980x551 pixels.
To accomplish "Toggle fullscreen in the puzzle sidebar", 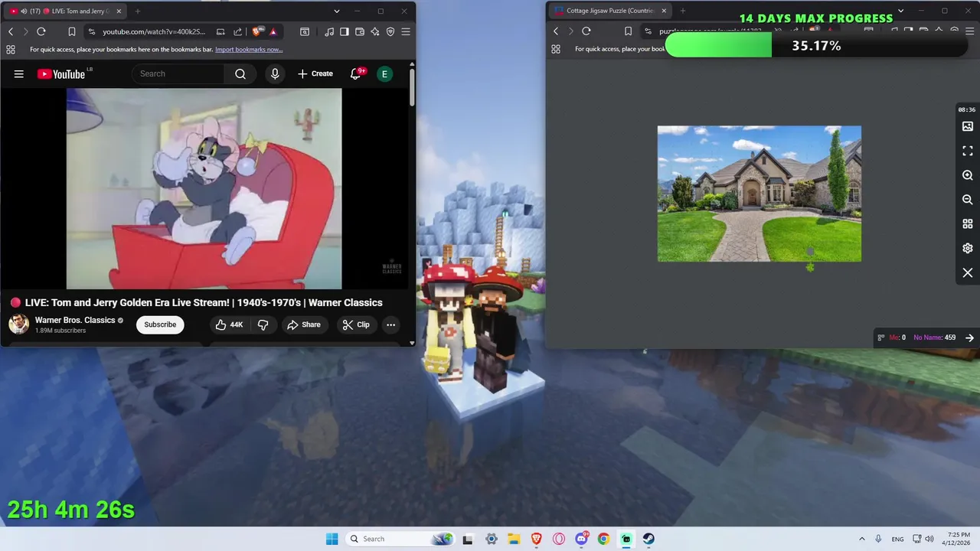I will (x=968, y=151).
